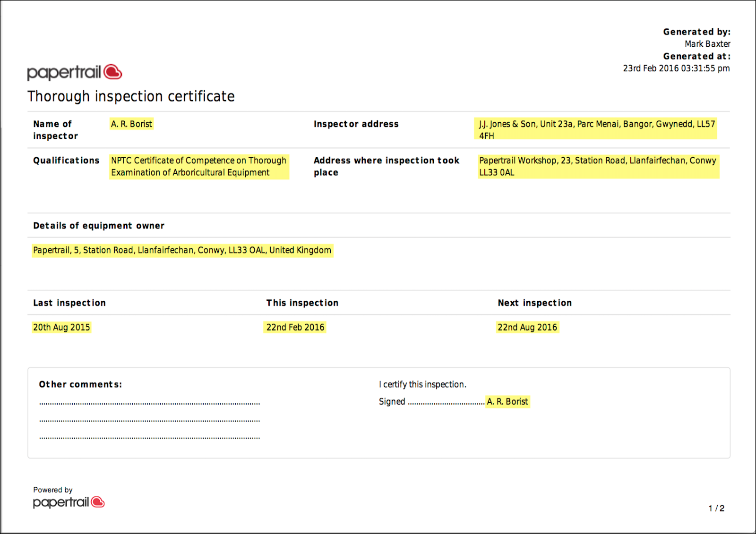
Task: Click the Papertrail Workshop, 23, Station Road address
Action: pyautogui.click(x=598, y=166)
